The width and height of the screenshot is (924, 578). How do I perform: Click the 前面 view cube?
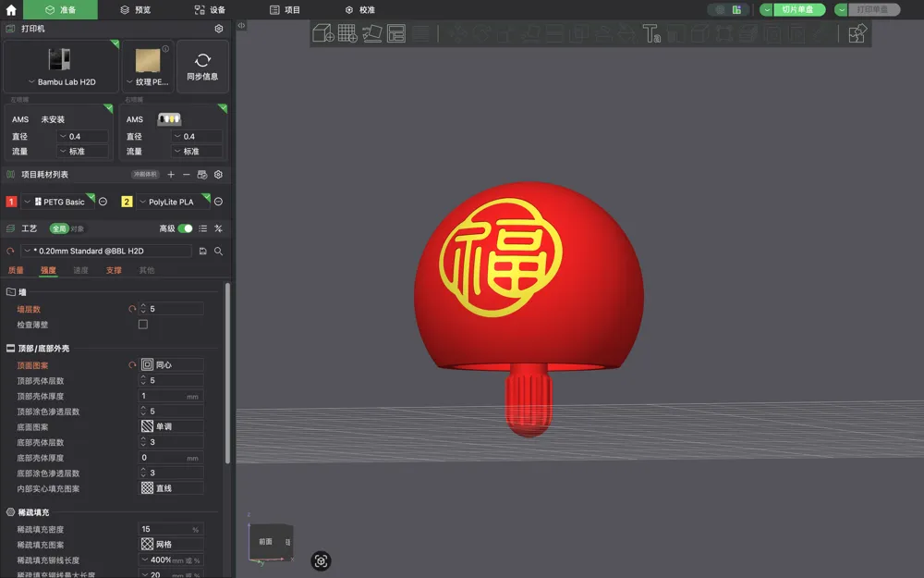[x=266, y=541]
